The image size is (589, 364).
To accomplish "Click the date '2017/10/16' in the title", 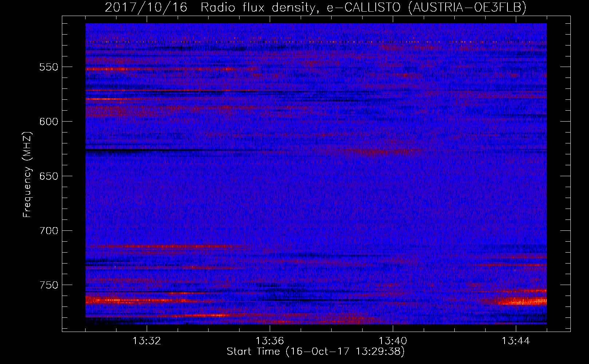I will pos(146,8).
